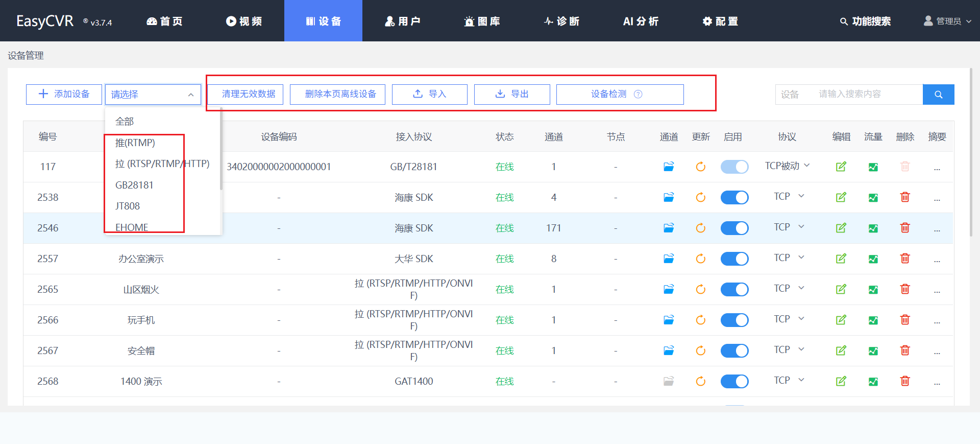Show help tooltip beside 设备检测
Image resolution: width=980 pixels, height=444 pixels.
pos(638,95)
